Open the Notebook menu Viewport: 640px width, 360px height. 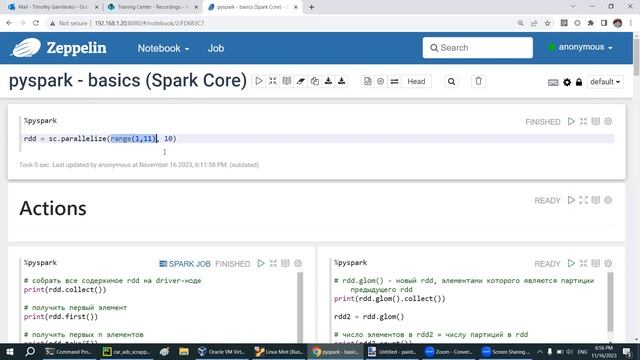click(163, 48)
